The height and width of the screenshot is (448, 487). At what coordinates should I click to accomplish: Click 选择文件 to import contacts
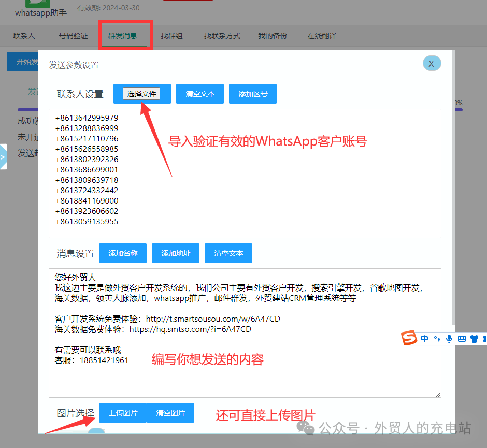coord(141,94)
